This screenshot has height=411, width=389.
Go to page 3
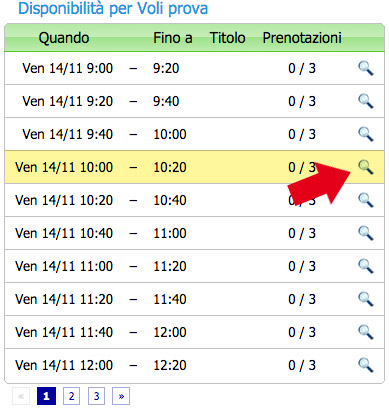[x=96, y=396]
